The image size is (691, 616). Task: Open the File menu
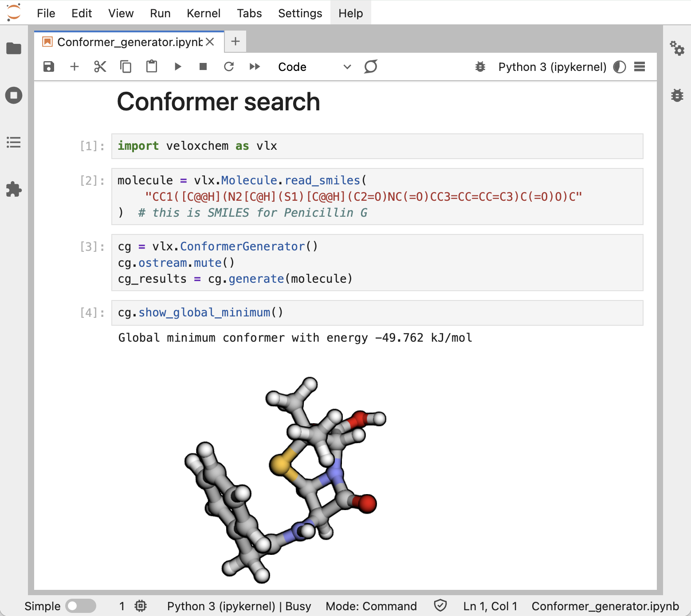pos(46,13)
